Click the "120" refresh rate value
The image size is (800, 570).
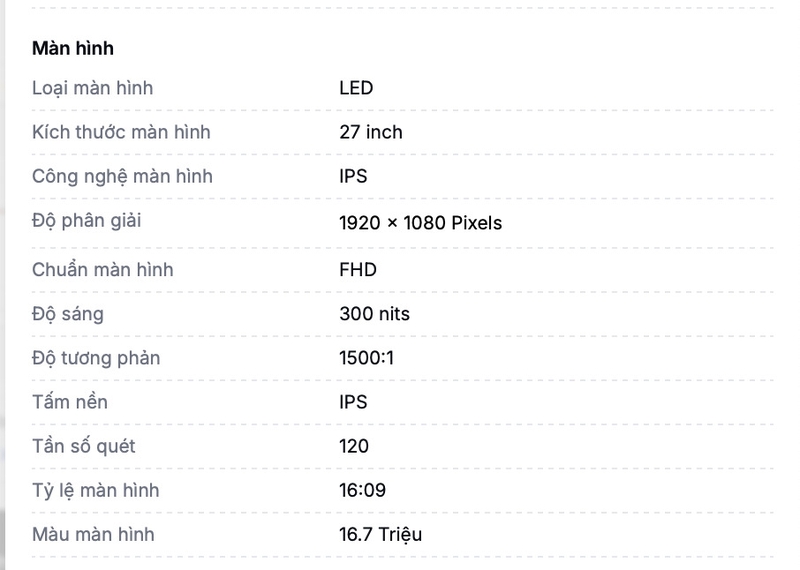(354, 447)
